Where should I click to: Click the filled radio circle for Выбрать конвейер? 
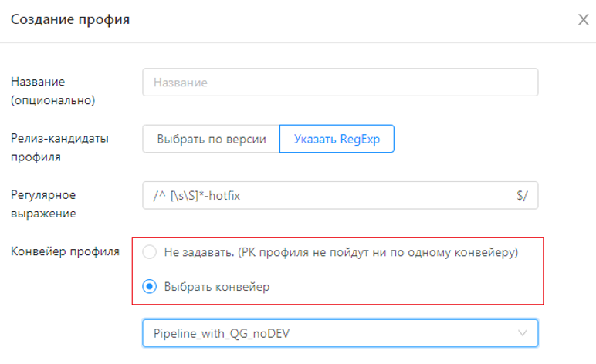[x=151, y=287]
